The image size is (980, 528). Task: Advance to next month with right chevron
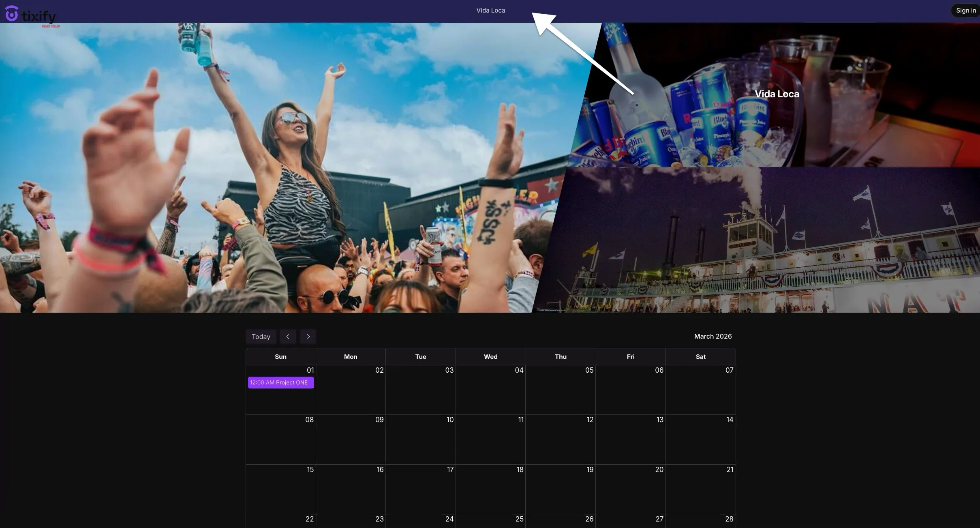click(308, 337)
